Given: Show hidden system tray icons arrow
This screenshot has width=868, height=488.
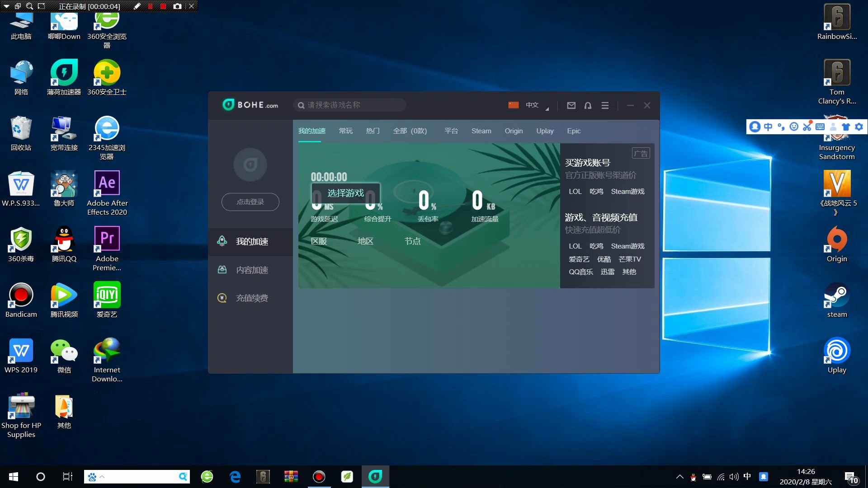Looking at the screenshot, I should coord(679,477).
